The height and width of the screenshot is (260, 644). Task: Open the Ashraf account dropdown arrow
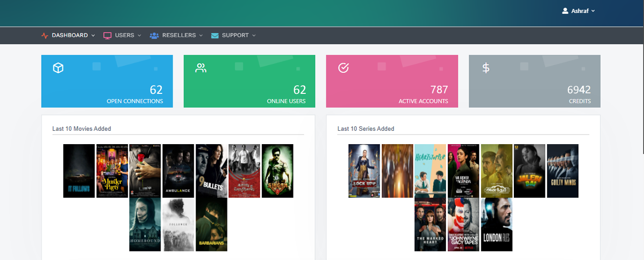pos(593,11)
